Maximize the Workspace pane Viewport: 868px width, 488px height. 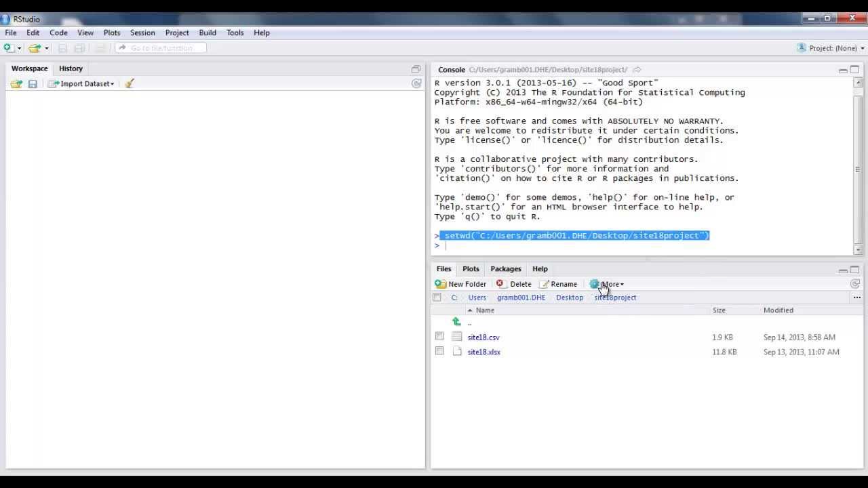[416, 69]
